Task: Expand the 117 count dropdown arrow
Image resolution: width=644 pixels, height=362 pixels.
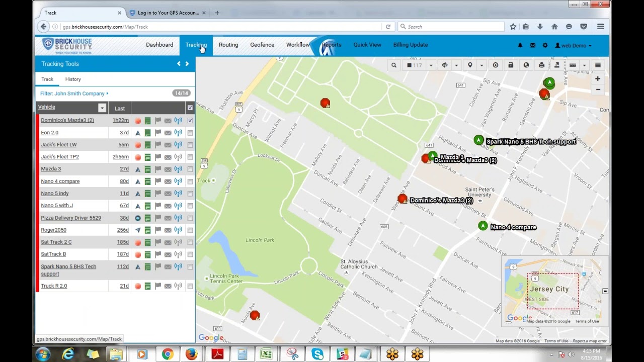Action: (431, 65)
